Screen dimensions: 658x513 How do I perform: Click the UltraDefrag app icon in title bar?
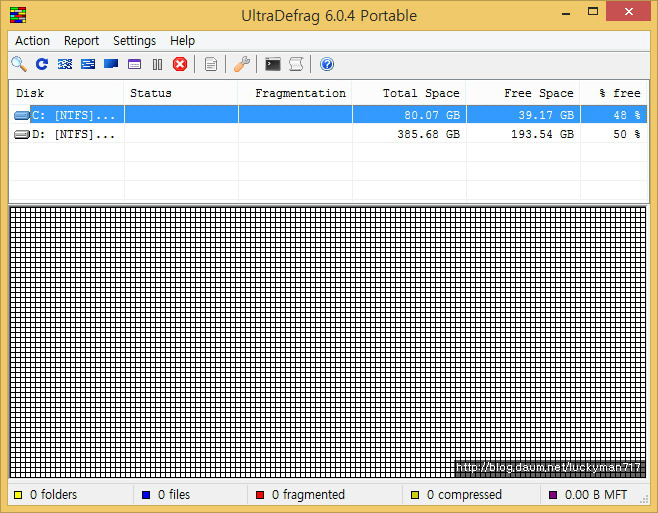18,15
